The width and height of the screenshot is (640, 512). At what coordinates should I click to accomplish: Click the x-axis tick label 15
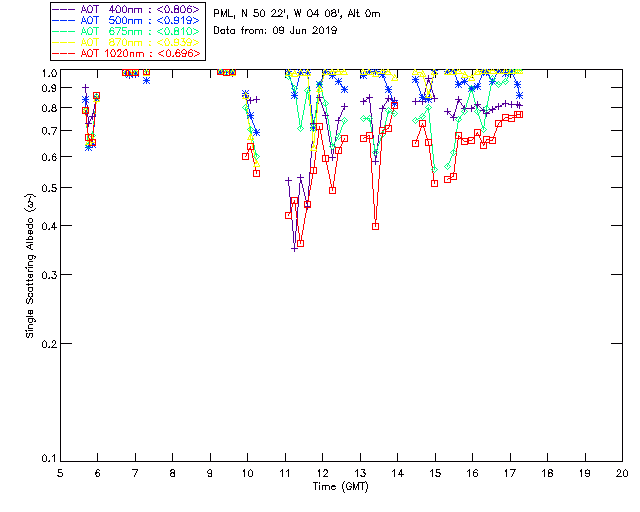coord(435,473)
